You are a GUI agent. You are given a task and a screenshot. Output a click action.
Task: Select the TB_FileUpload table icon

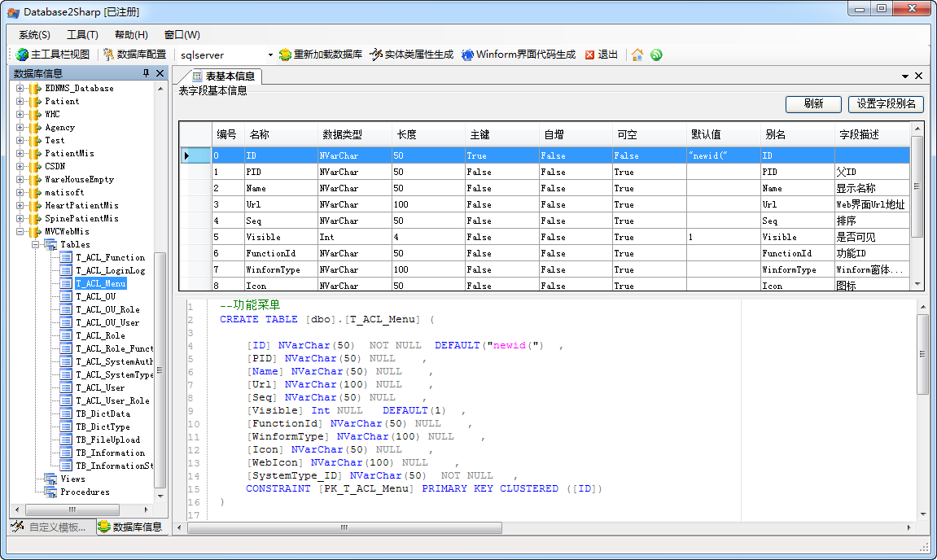66,440
